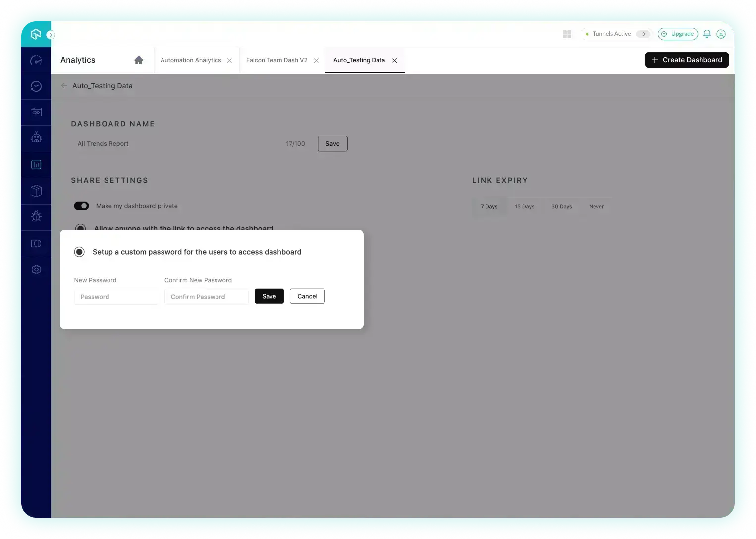The width and height of the screenshot is (756, 539).
Task: Click the notification bell icon
Action: [707, 34]
